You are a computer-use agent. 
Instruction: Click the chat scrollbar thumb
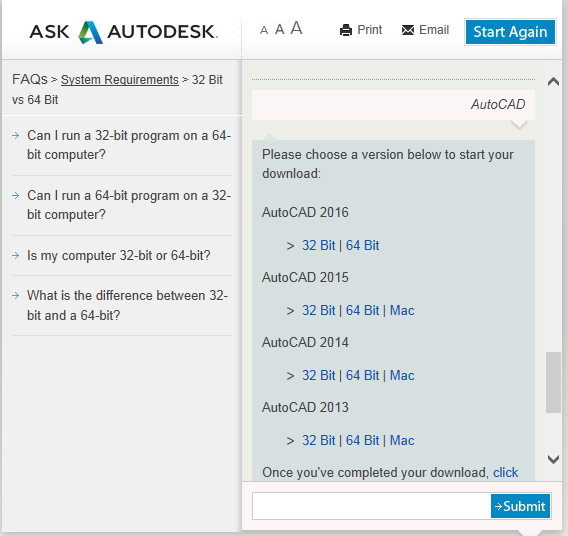[553, 382]
